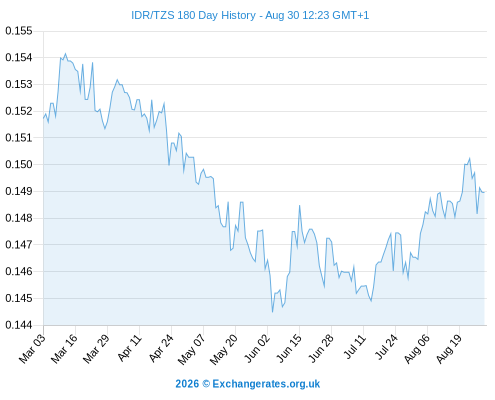Click the 0.147 y-axis value
Image resolution: width=495 pixels, height=400 pixels.
(x=19, y=245)
